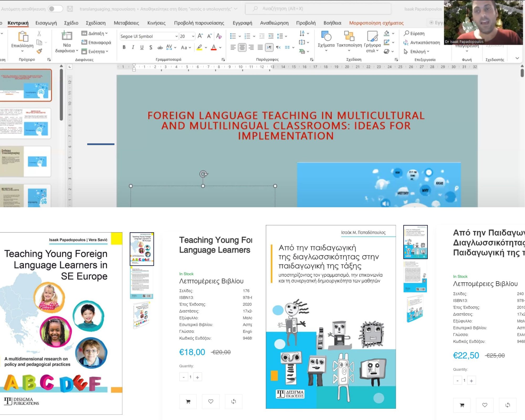Open the Μεταβάσεις ribbon tab

(x=126, y=23)
